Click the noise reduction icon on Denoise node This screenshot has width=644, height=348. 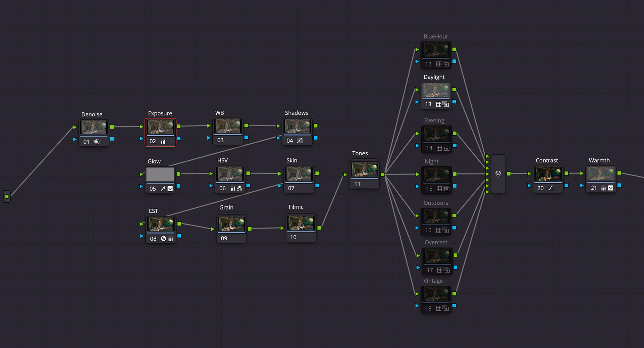(x=97, y=142)
